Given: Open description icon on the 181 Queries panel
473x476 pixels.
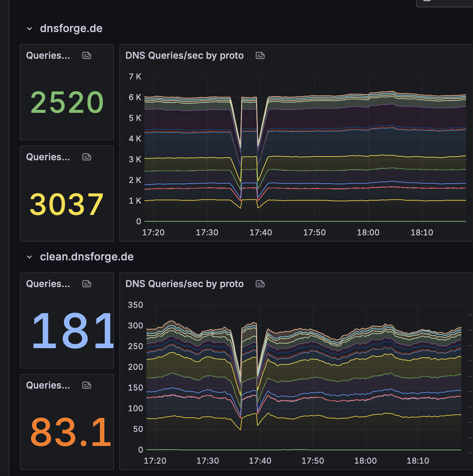Looking at the screenshot, I should click(87, 284).
